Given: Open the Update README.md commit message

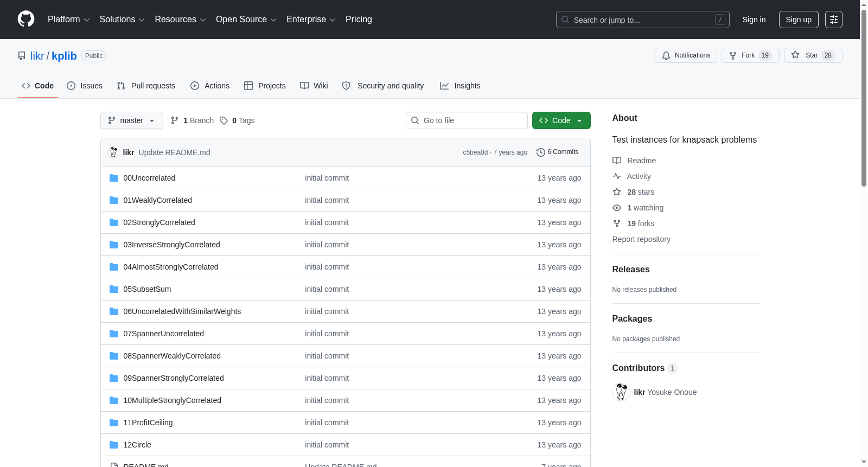Looking at the screenshot, I should point(174,152).
